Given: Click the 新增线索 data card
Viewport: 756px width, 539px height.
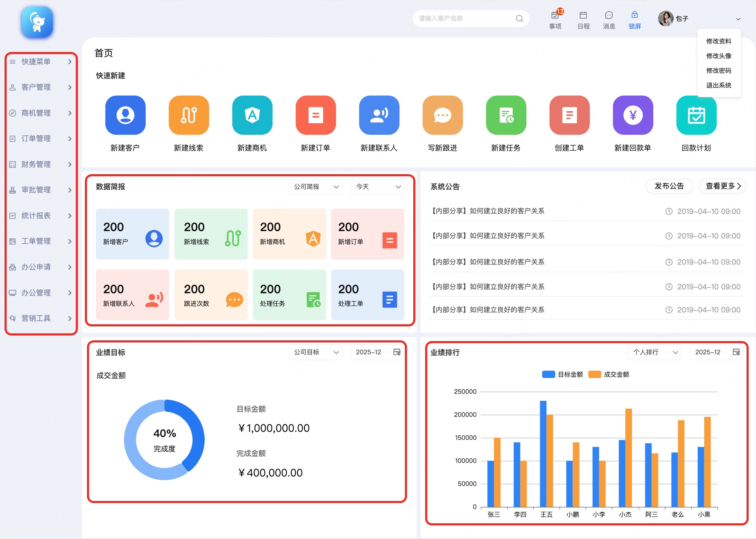Looking at the screenshot, I should pos(211,234).
